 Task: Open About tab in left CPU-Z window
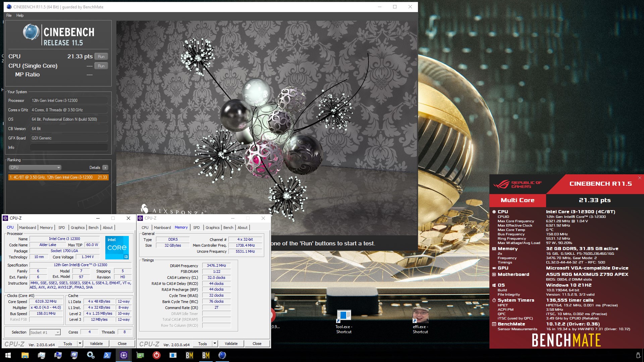tap(108, 228)
